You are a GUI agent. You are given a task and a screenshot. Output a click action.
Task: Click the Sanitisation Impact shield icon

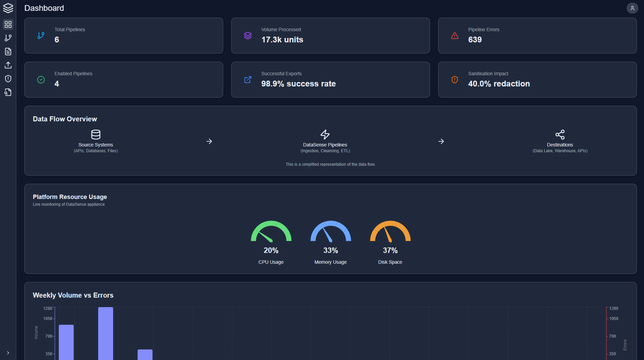point(454,79)
